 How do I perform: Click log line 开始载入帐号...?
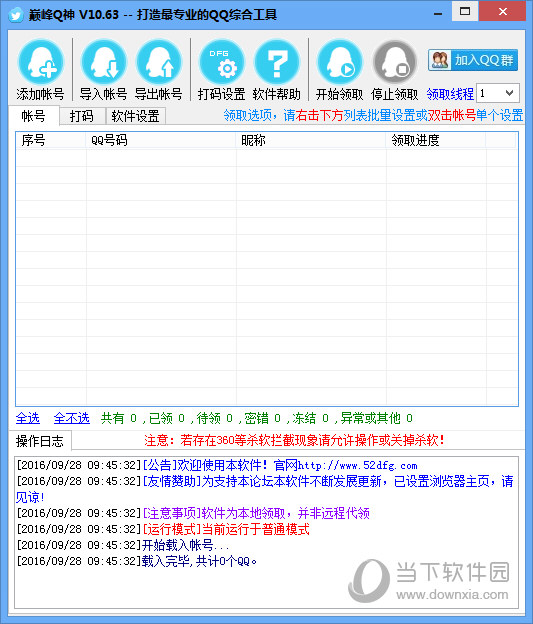(123, 545)
